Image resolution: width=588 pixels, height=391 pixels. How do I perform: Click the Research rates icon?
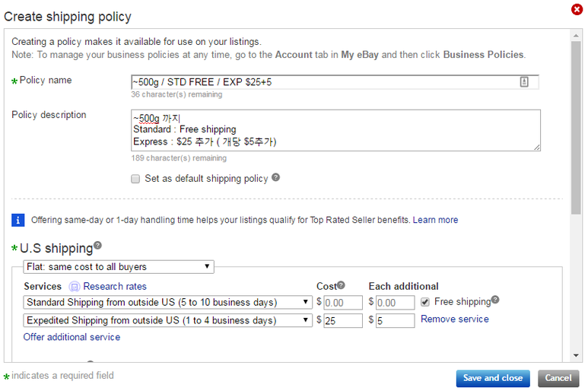tap(75, 287)
